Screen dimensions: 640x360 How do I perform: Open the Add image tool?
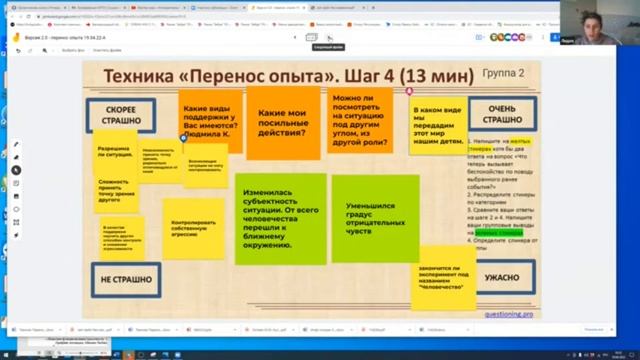[16, 196]
